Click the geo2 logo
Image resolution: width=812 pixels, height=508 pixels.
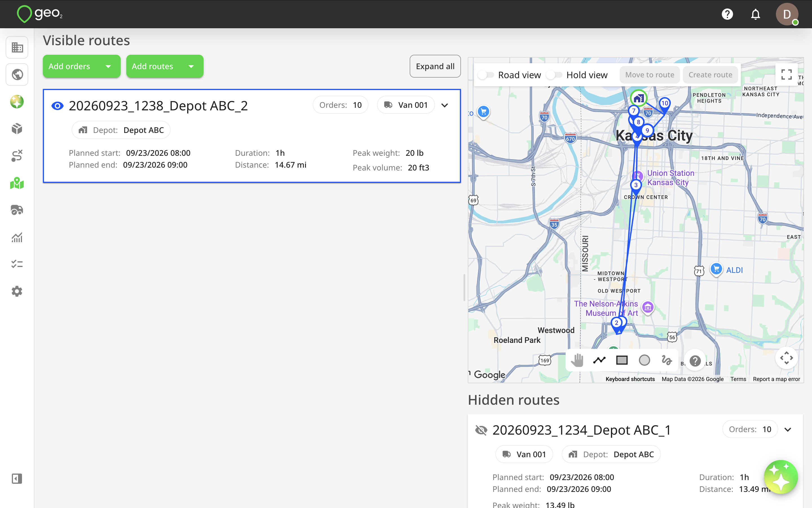coord(39,14)
